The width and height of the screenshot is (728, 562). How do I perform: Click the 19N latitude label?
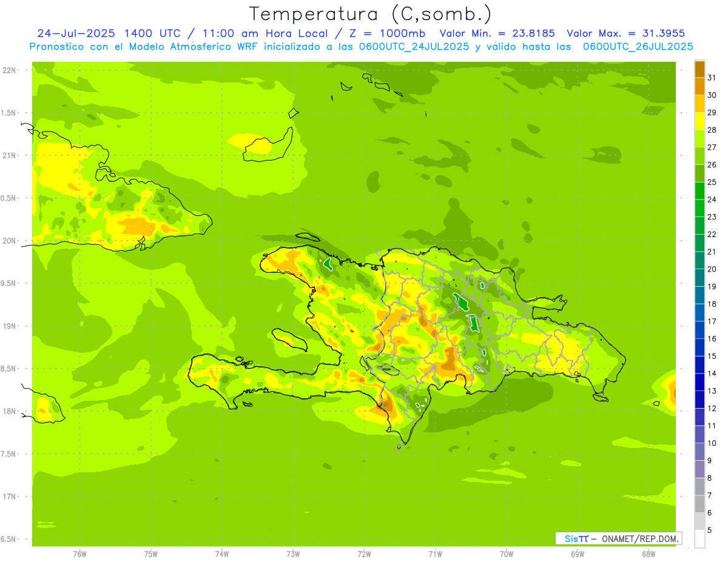pyautogui.click(x=8, y=326)
